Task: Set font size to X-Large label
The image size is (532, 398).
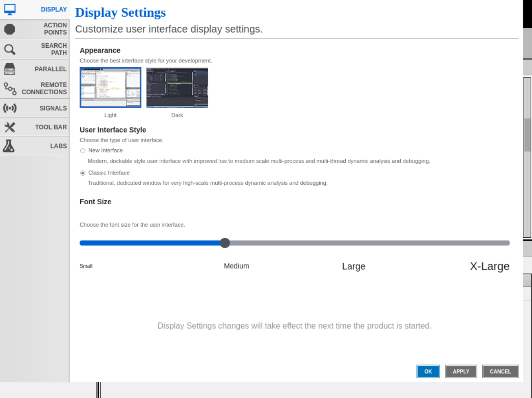Action: pyautogui.click(x=489, y=266)
